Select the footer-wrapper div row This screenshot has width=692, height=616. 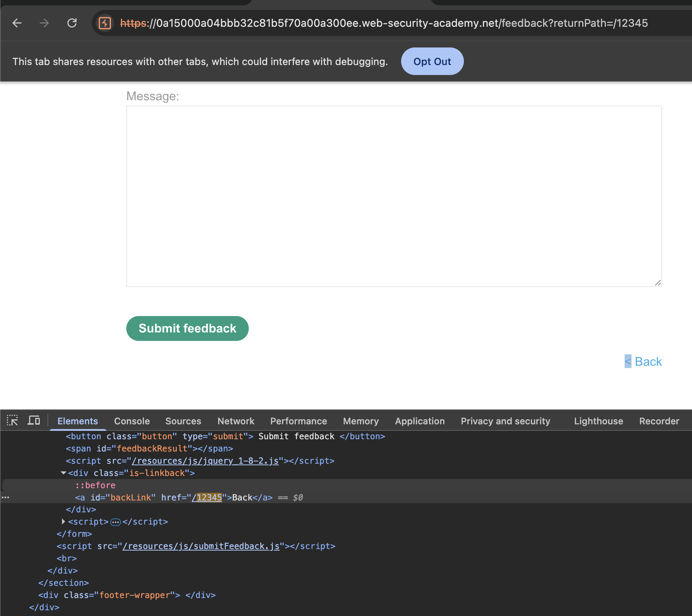346,595
